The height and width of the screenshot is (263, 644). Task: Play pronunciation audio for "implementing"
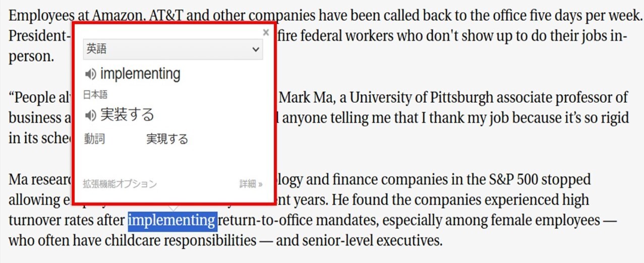tap(90, 75)
